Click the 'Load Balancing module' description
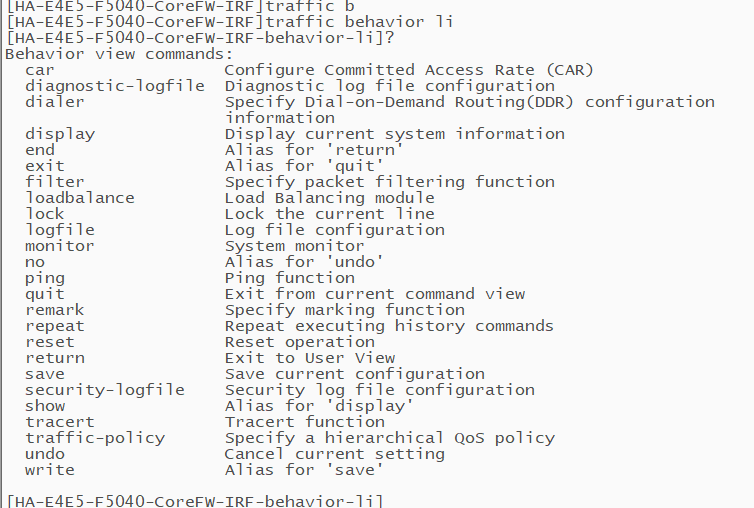Viewport: 754px width, 508px height. (329, 198)
